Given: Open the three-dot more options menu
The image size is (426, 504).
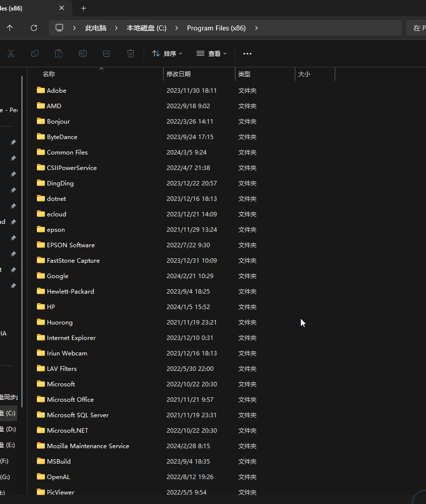Looking at the screenshot, I should [x=247, y=53].
